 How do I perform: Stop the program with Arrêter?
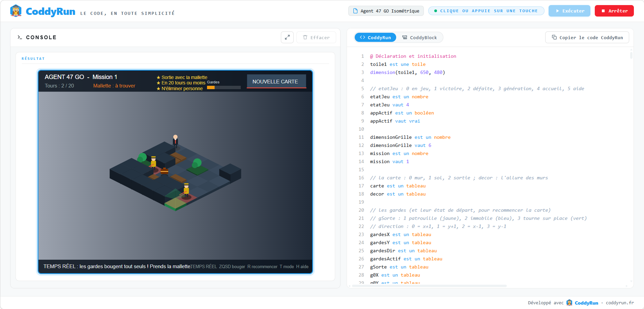(x=614, y=11)
